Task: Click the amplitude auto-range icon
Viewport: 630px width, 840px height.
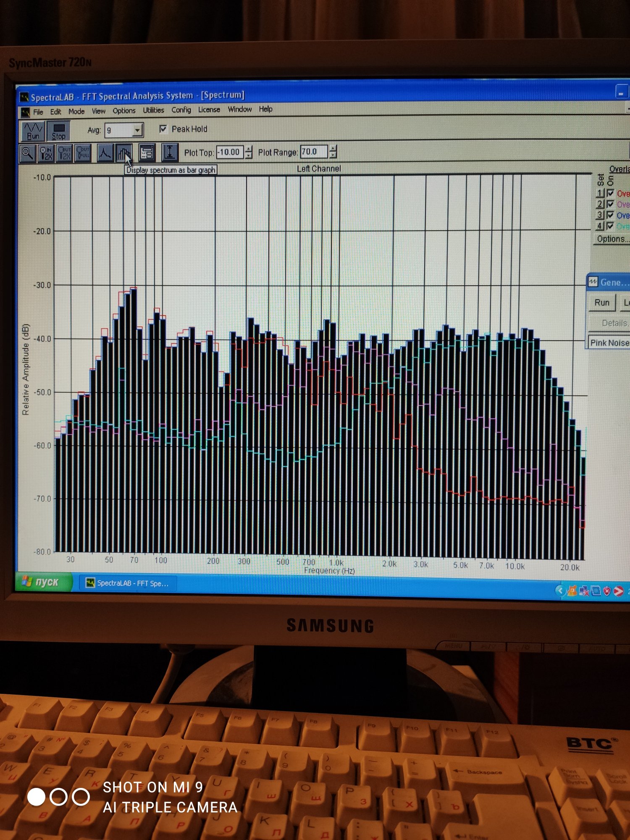Action: [x=170, y=152]
